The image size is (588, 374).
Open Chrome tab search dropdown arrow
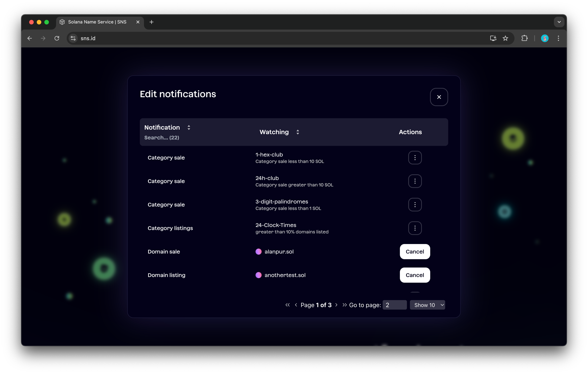click(x=559, y=22)
